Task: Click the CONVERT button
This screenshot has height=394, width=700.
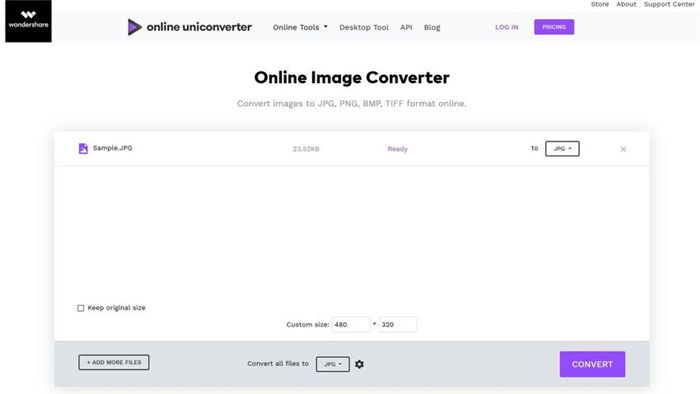Action: (x=592, y=364)
